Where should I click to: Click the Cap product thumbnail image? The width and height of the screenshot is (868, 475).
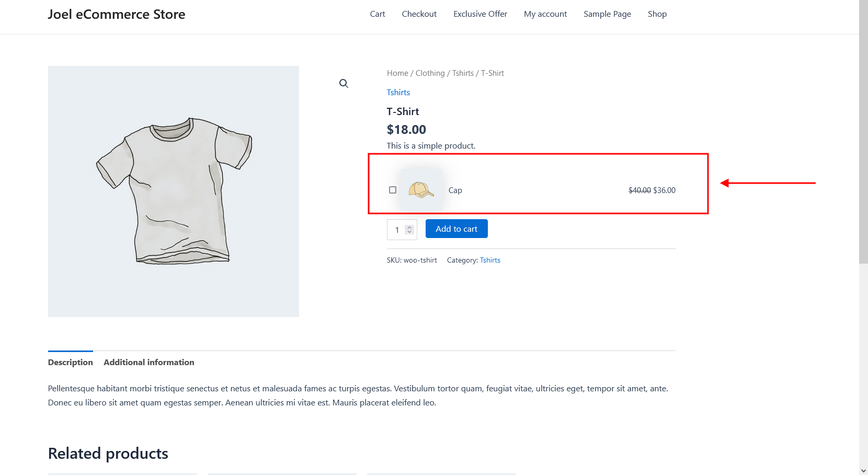[421, 190]
